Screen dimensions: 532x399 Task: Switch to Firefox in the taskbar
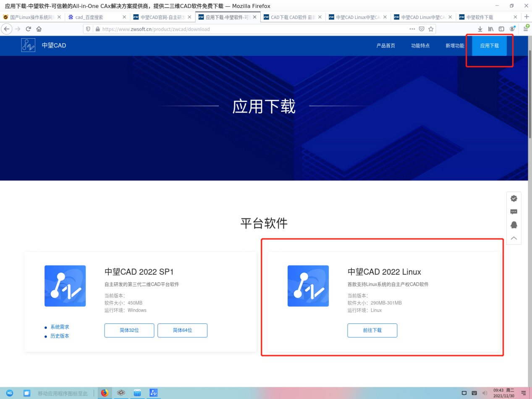pos(105,393)
